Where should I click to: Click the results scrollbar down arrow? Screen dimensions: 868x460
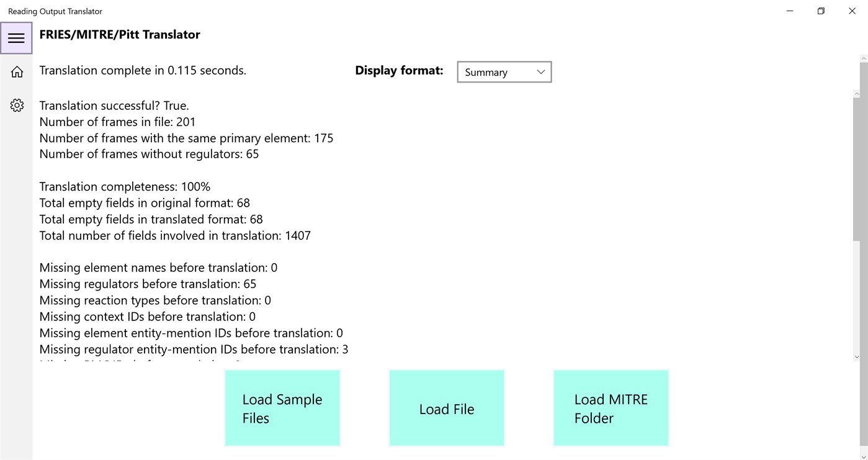point(857,357)
